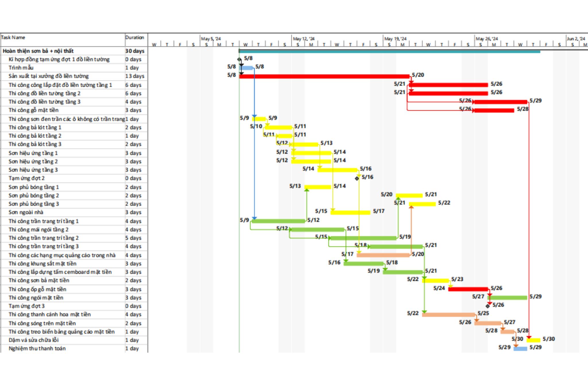Viewport: 588px width, 392px height.
Task: Select task 'Thi công bả lót tầng 3'
Action: 35,144
